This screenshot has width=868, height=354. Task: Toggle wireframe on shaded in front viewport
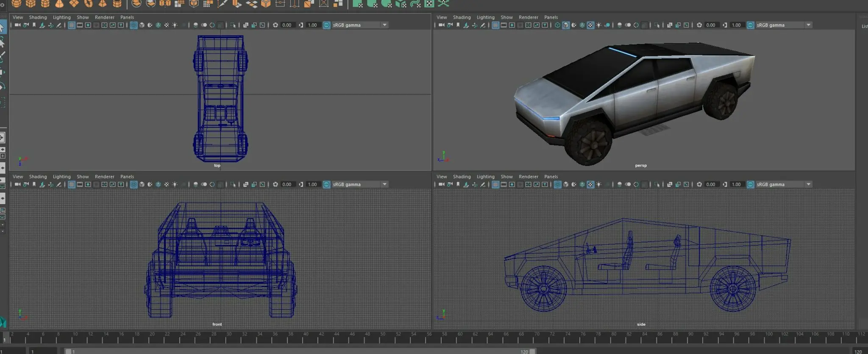[x=158, y=184]
